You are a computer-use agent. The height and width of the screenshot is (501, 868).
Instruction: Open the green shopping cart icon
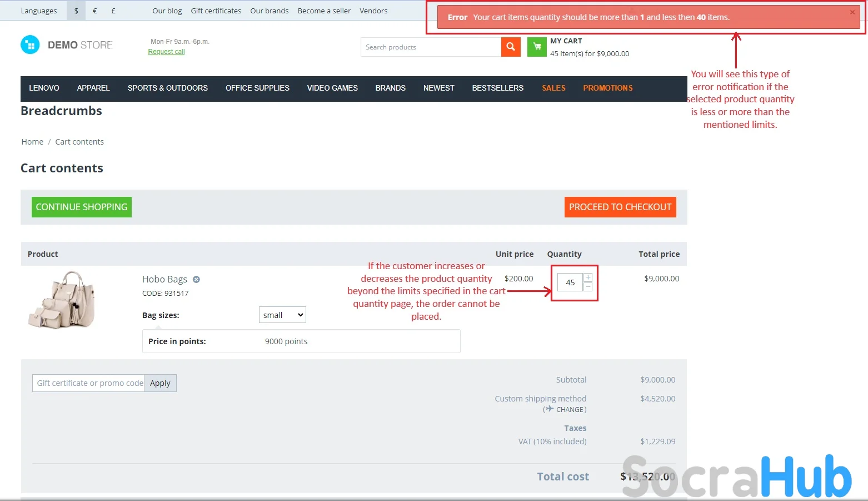coord(537,47)
